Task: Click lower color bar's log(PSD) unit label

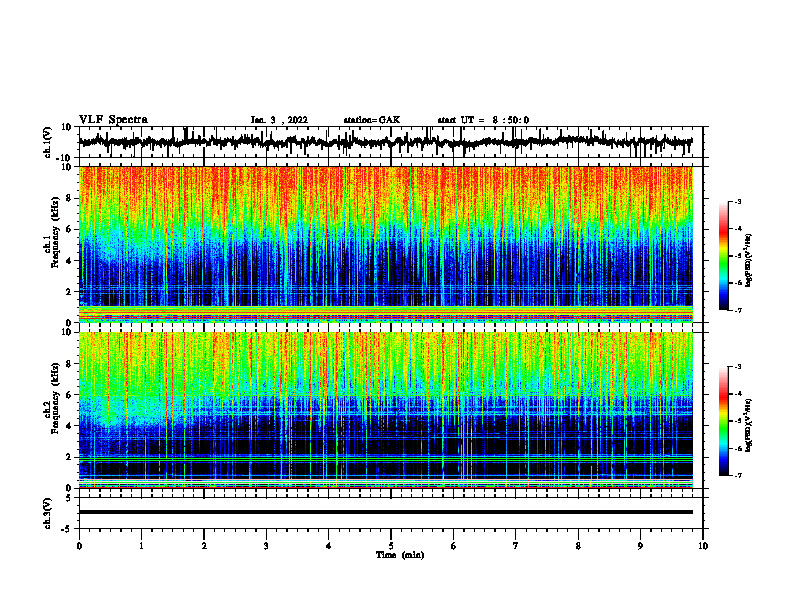Action: (x=749, y=425)
